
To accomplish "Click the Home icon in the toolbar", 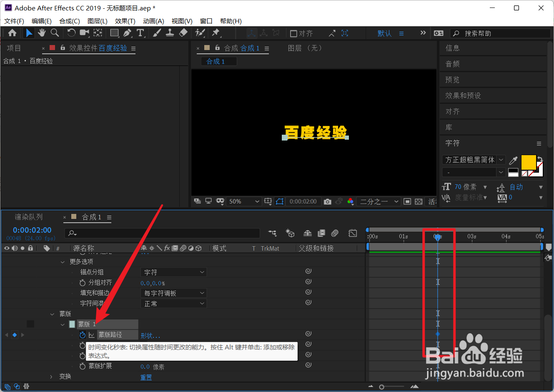I will pos(12,33).
